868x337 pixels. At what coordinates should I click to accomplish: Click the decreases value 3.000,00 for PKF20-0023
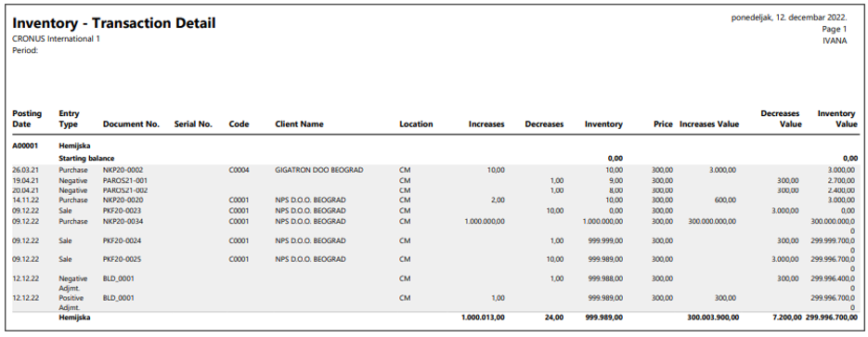click(784, 211)
